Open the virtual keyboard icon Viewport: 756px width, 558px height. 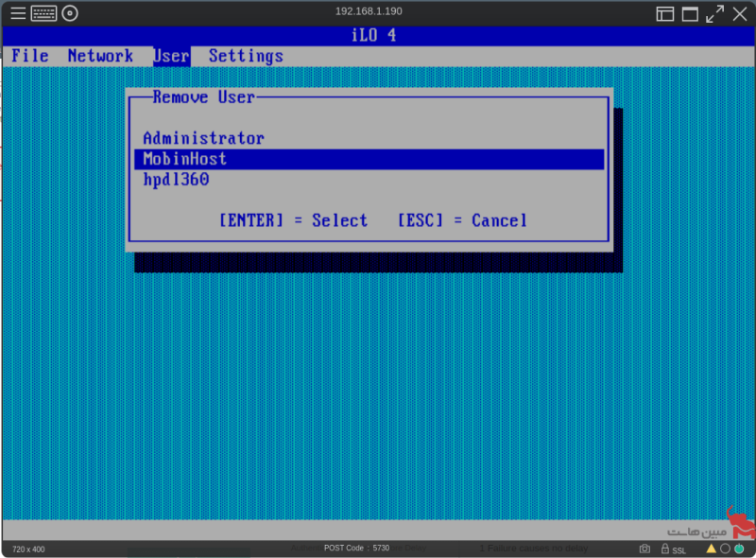43,13
